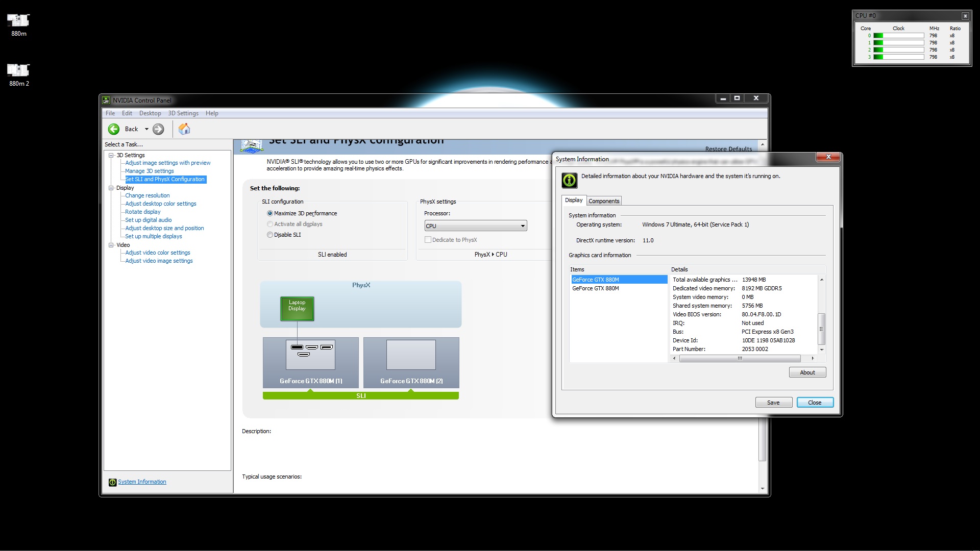This screenshot has width=980, height=551.
Task: Click the GeForce GTX 880M (1) GPU diagram
Action: pyautogui.click(x=310, y=362)
